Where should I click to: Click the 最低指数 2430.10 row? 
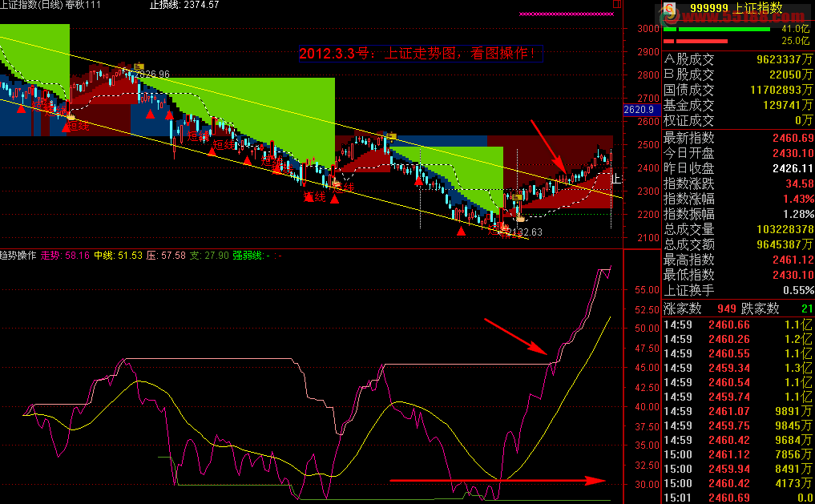click(x=738, y=274)
